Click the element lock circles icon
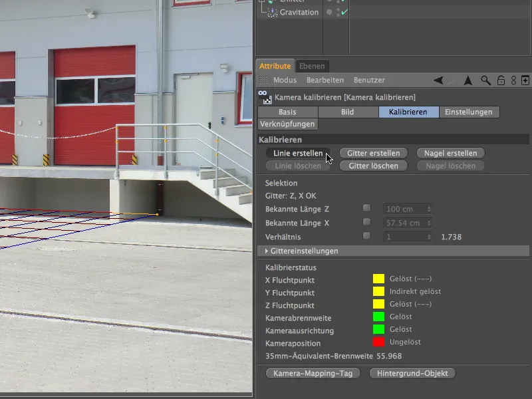The height and width of the screenshot is (399, 532). coord(513,80)
